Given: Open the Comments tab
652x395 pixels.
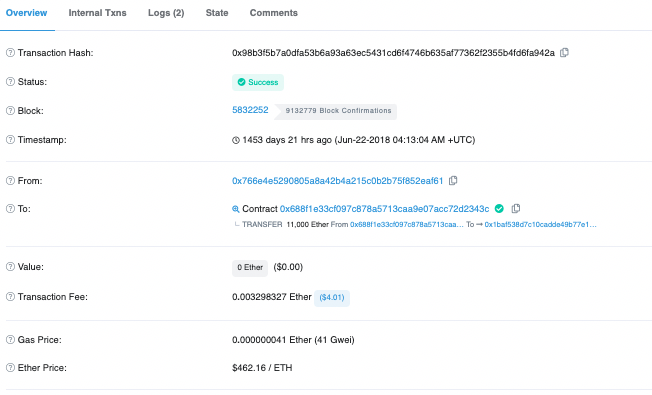Looking at the screenshot, I should point(274,13).
